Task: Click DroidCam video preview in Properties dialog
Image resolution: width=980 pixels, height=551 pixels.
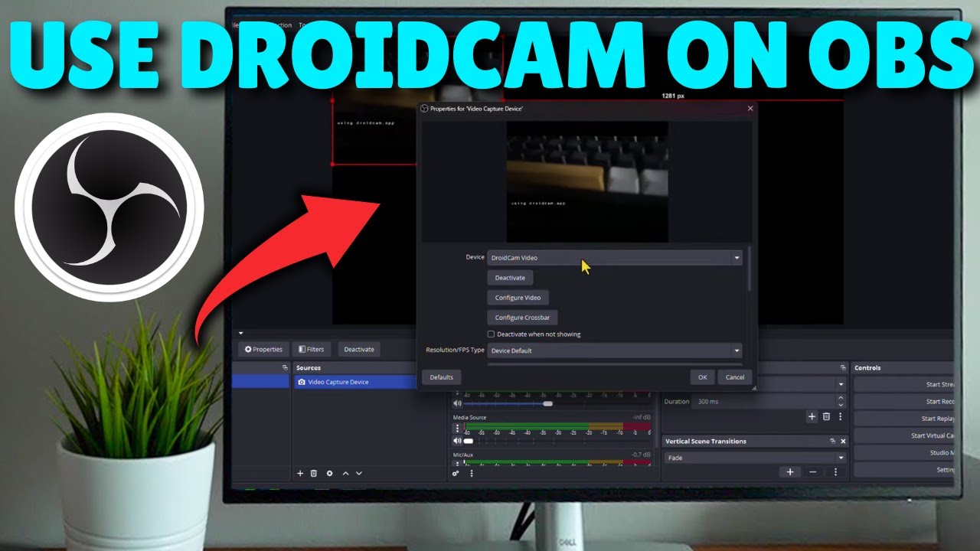Action: coord(587,182)
